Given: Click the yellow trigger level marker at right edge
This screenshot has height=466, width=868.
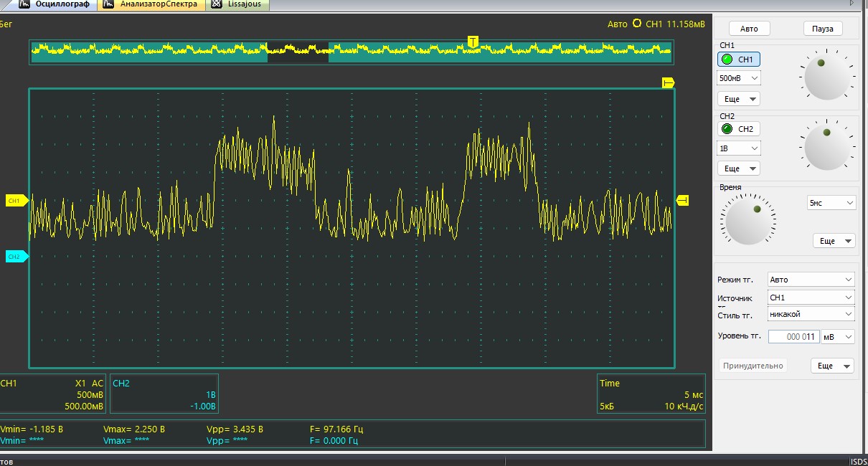Looking at the screenshot, I should pyautogui.click(x=683, y=200).
